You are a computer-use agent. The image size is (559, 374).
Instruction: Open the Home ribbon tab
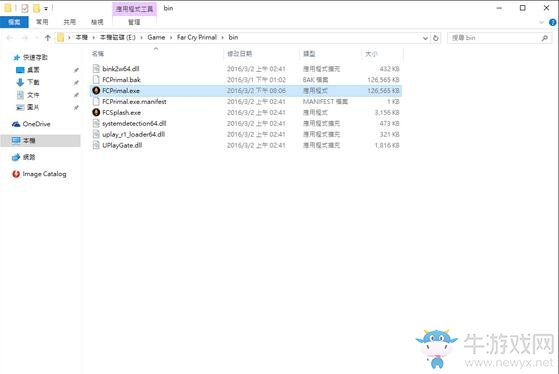coord(42,22)
